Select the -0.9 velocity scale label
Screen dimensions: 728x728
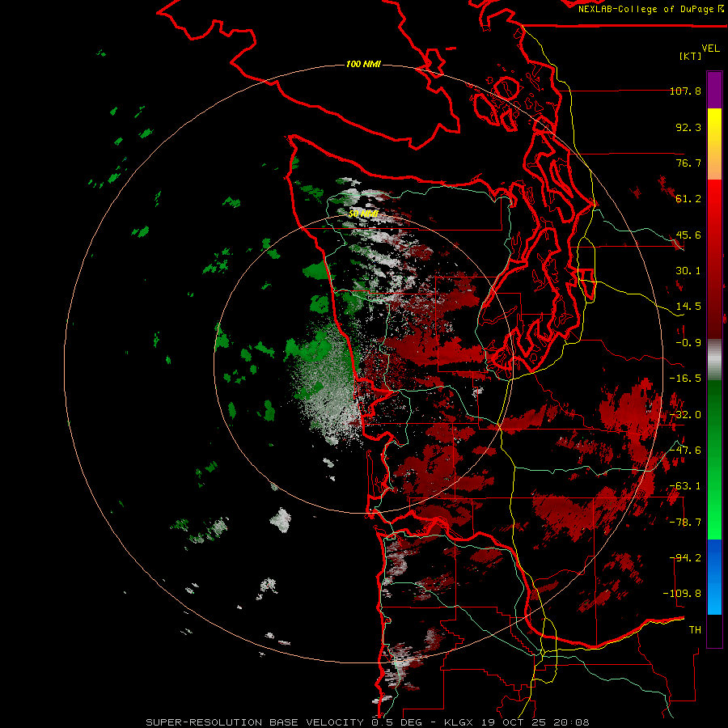(688, 343)
